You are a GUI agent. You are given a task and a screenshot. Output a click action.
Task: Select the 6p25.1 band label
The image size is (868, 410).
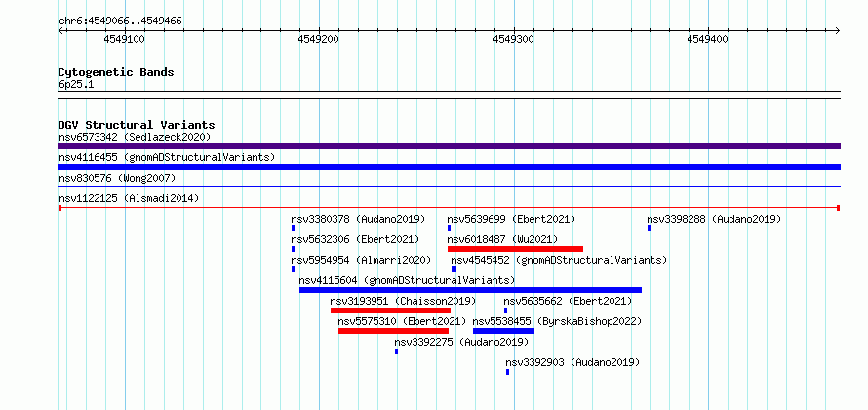[x=76, y=84]
